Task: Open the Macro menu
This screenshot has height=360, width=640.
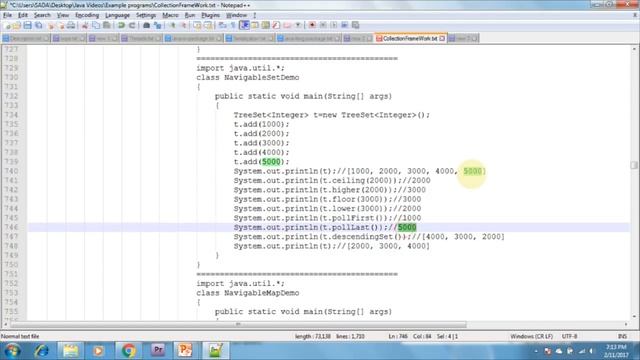Action: click(x=170, y=15)
